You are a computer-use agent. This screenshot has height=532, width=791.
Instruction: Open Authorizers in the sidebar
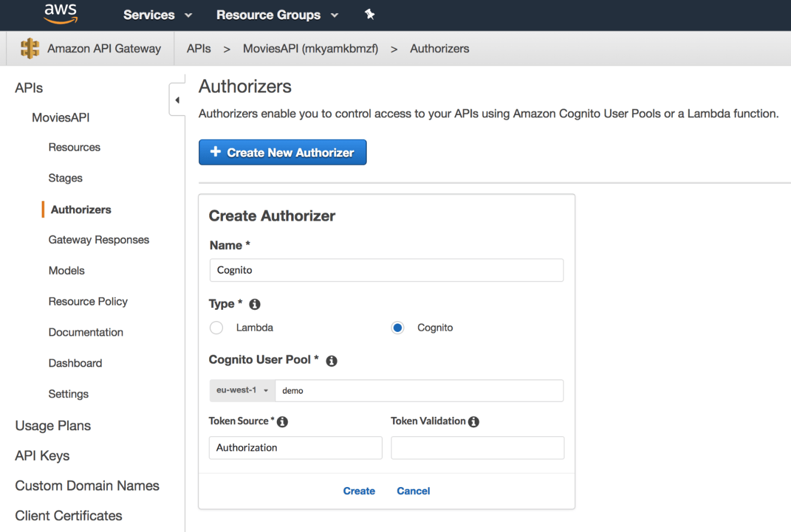click(x=81, y=210)
